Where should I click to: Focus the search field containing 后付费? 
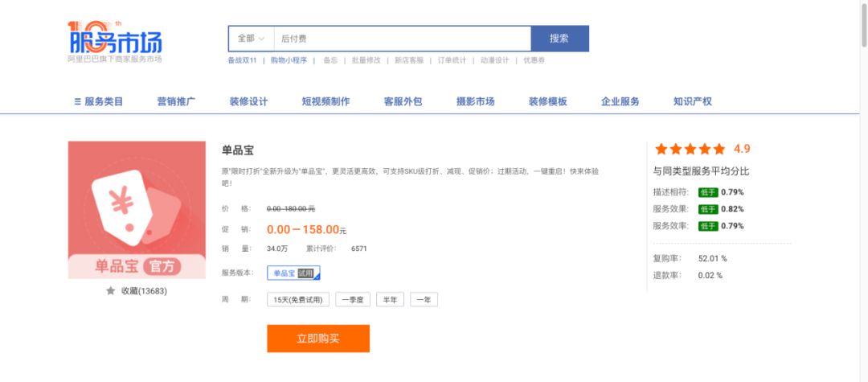[x=403, y=39]
